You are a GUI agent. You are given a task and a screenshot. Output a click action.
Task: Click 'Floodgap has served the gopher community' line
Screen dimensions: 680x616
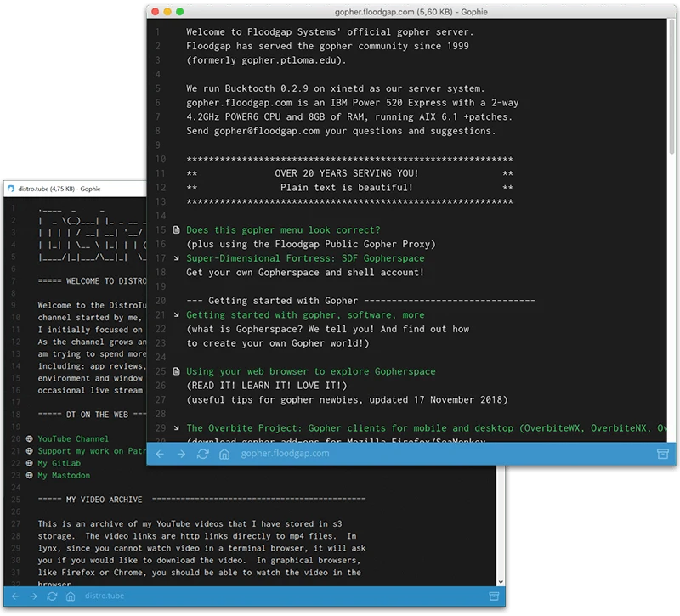tap(327, 46)
